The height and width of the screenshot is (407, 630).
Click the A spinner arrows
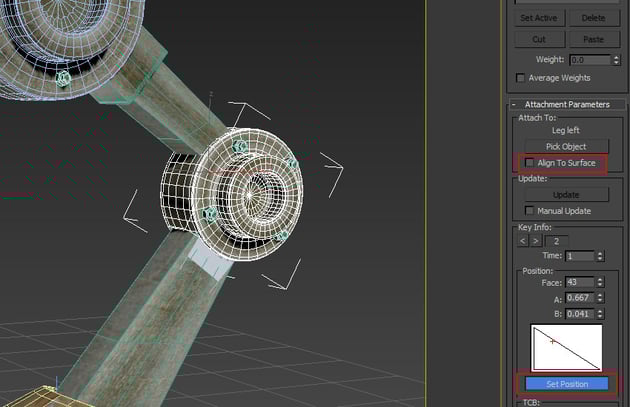(x=600, y=298)
